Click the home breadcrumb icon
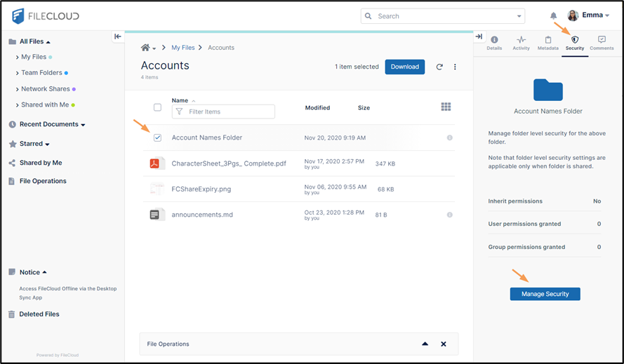The image size is (624, 364). pos(145,48)
